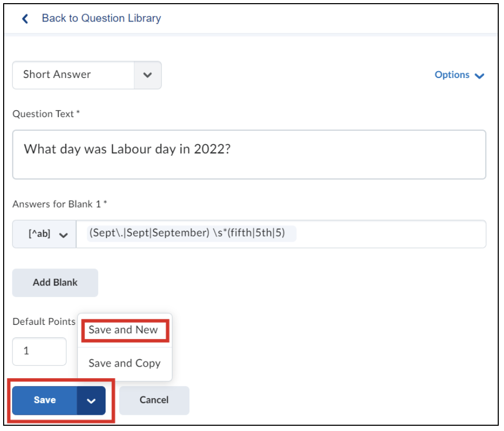Screen dimensions: 504x431
Task: Click the Blank 1 answer text field
Action: pos(281,234)
